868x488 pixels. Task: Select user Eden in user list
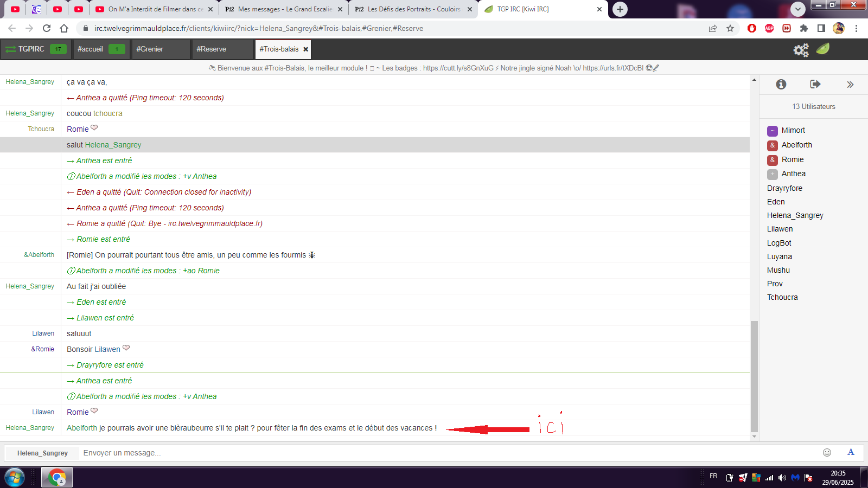click(x=776, y=202)
